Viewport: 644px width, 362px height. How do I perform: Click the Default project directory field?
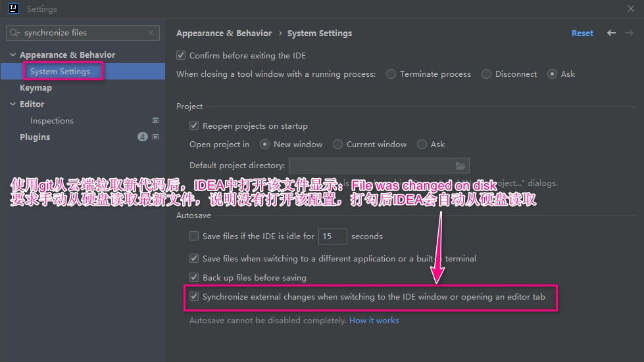[x=379, y=166]
